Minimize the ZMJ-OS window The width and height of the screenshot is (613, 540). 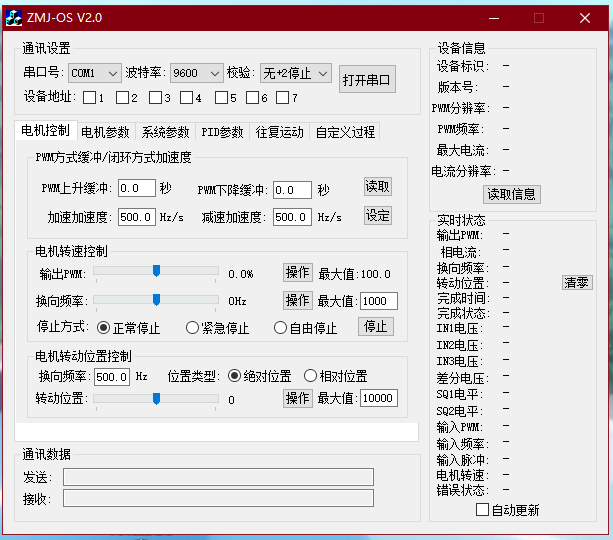point(494,18)
